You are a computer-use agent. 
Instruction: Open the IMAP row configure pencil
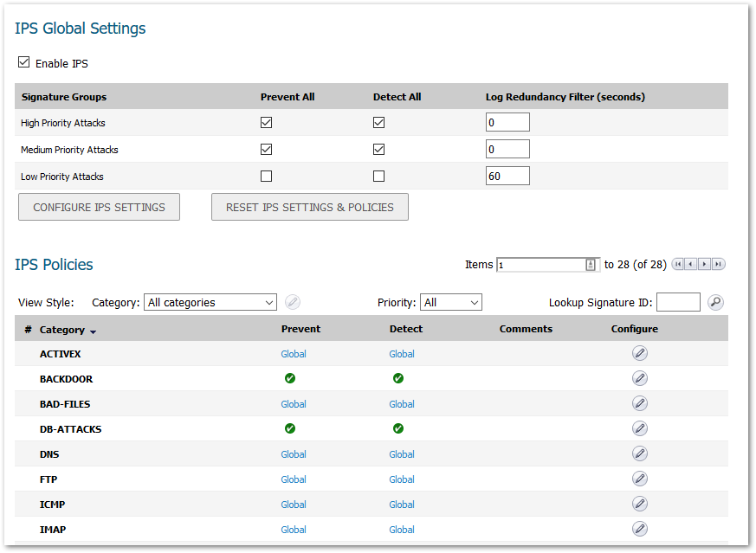639,529
